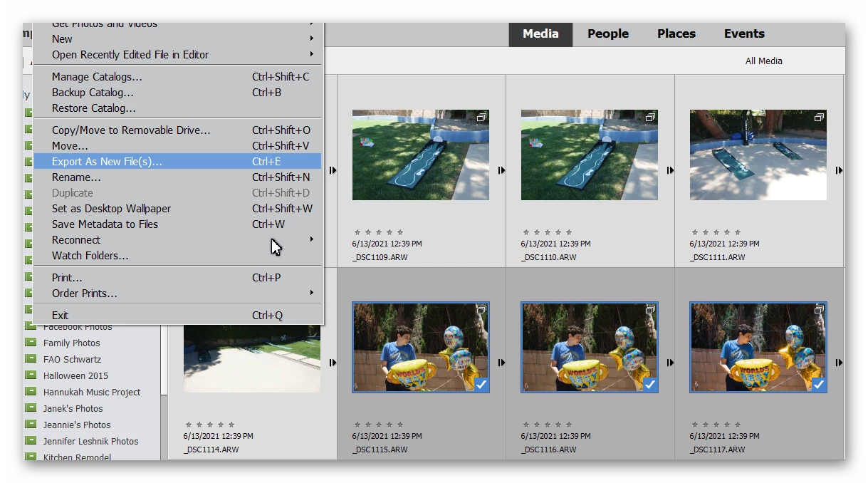Click the star rating under _DSC1115.ARW
868x483 pixels.
pos(379,425)
